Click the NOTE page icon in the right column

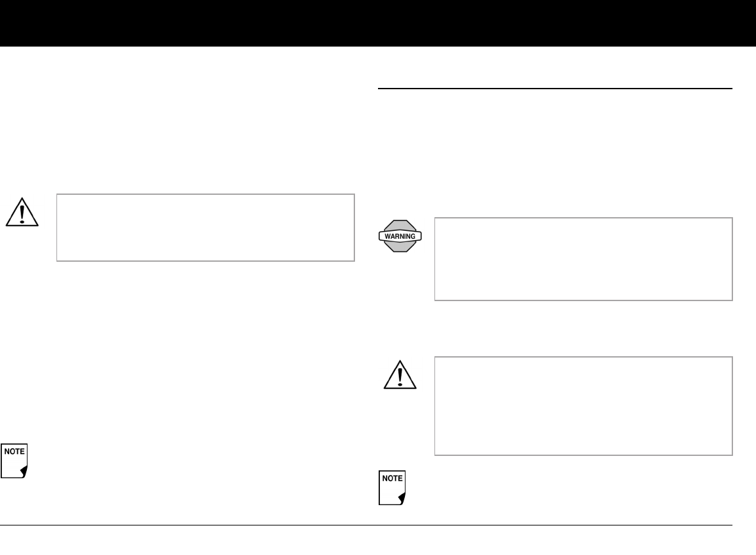point(392,487)
